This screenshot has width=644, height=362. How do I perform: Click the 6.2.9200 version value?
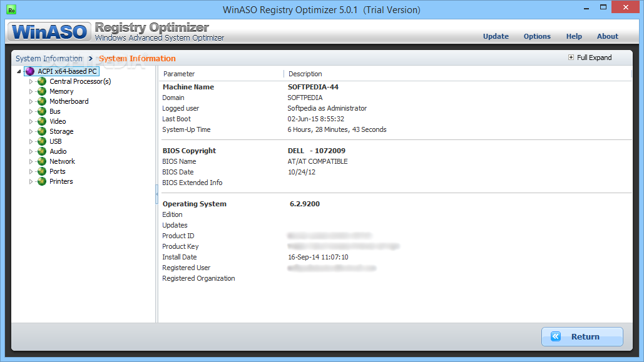pos(304,204)
